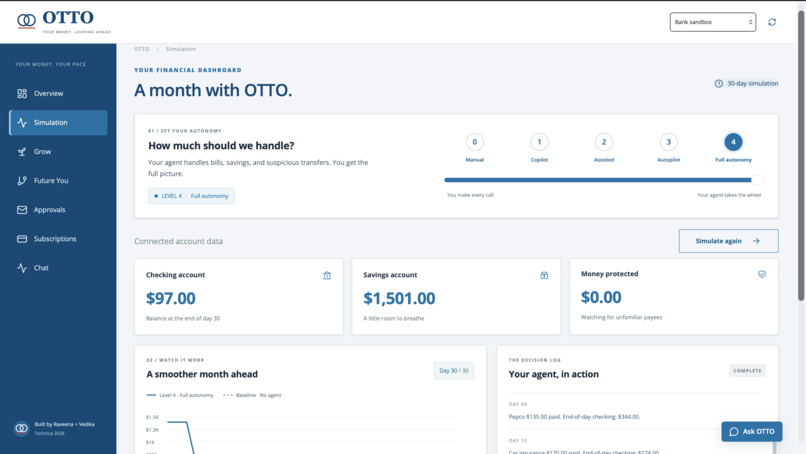
Task: Click the $0.00 money protected value
Action: [601, 297]
